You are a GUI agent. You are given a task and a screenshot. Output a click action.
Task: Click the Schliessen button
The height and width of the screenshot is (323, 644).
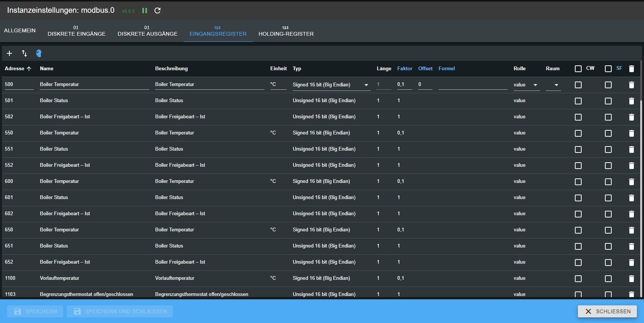607,311
